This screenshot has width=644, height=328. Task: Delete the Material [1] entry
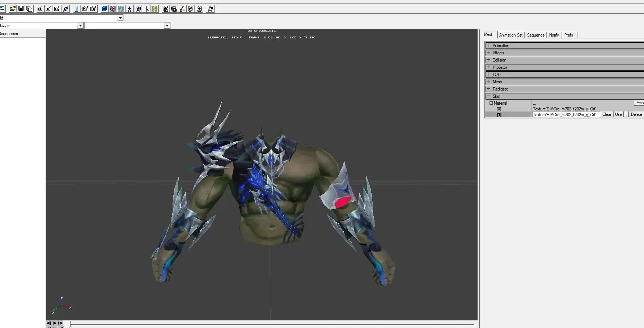[x=636, y=114]
